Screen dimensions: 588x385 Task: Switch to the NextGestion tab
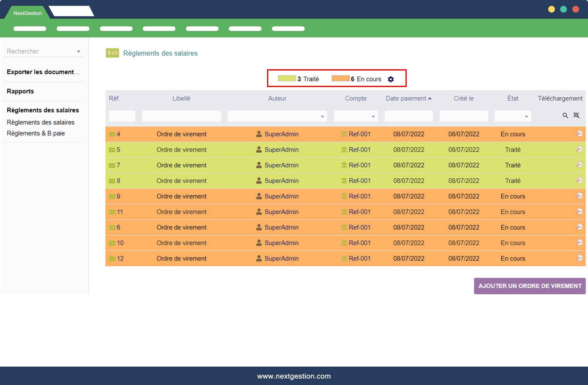[28, 13]
